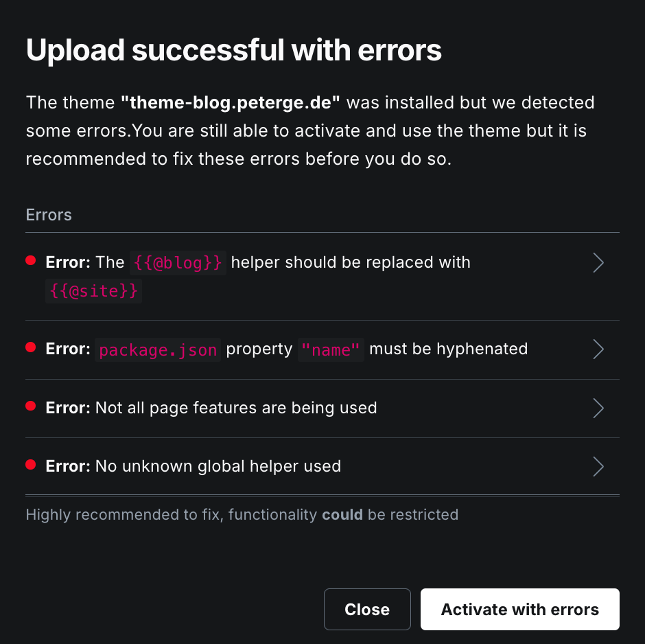Click the red dot beside package.json error
The height and width of the screenshot is (644, 645).
click(30, 347)
